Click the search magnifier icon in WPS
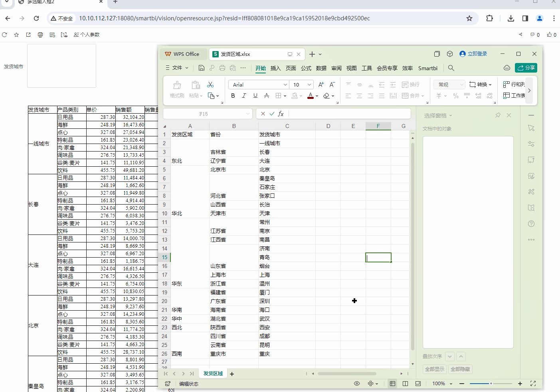Image resolution: width=560 pixels, height=392 pixels. click(451, 68)
